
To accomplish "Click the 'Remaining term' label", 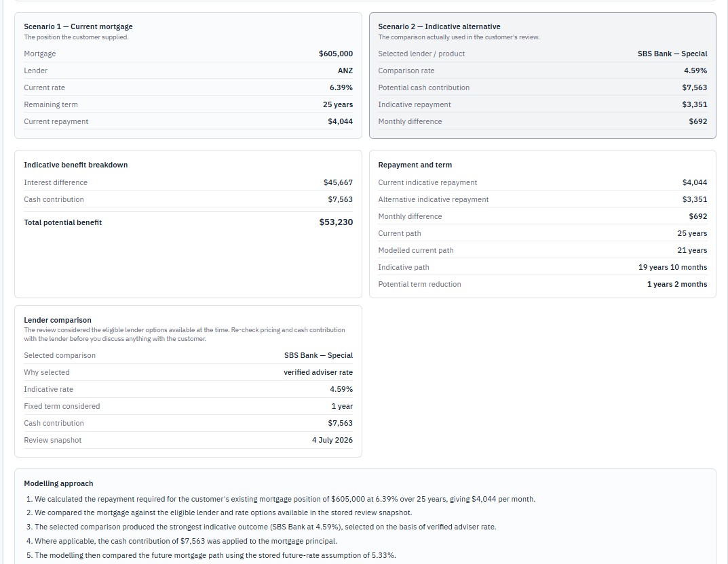I will [x=51, y=105].
